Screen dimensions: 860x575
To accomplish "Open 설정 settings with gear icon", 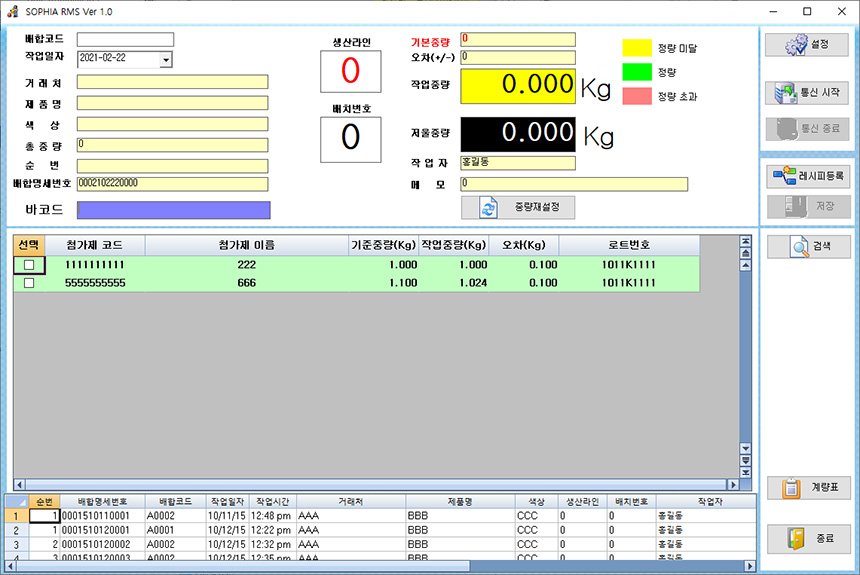I will coord(808,45).
